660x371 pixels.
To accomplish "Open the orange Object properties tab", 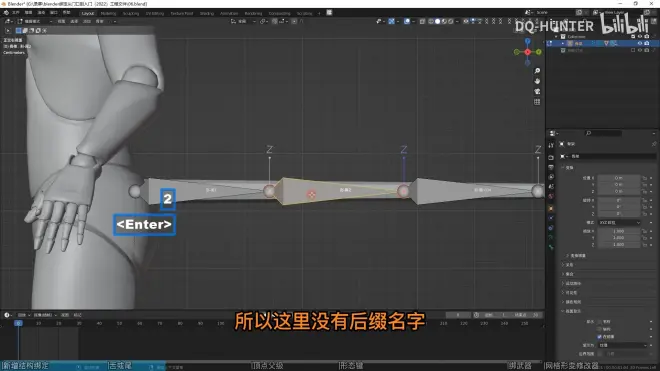I will point(551,208).
